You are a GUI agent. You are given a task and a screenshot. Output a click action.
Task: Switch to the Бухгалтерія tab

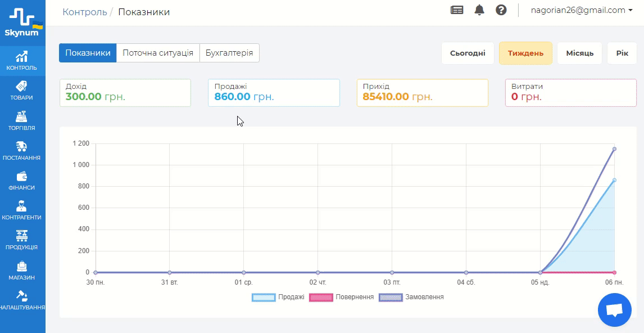[229, 53]
